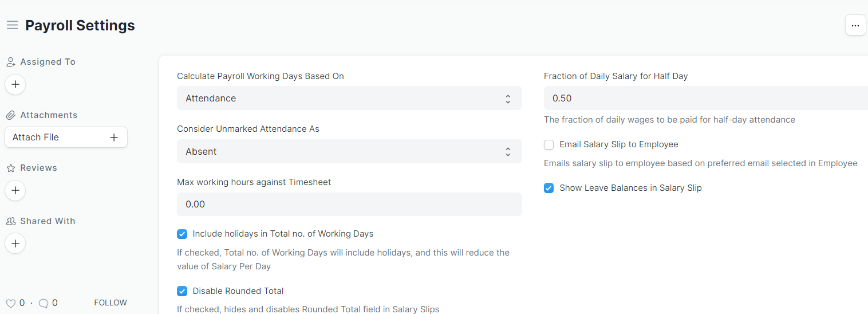The image size is (868, 314).
Task: Click the Assigned To sidebar label
Action: 48,62
